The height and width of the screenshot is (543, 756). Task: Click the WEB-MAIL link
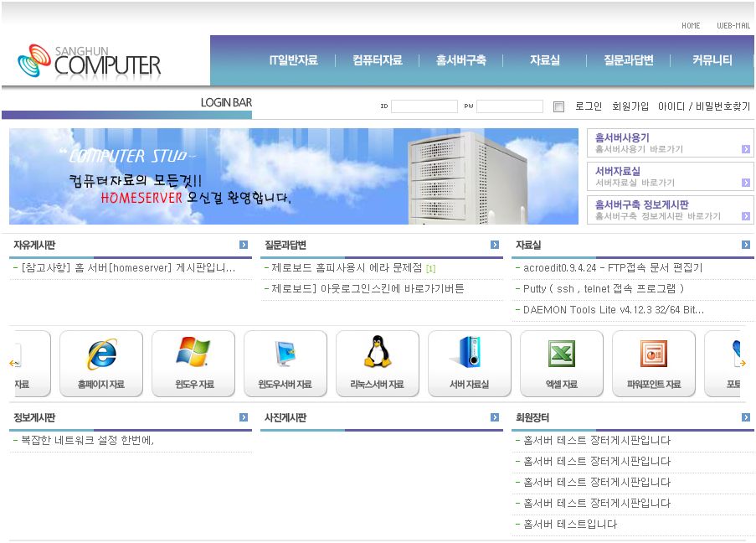pos(733,26)
